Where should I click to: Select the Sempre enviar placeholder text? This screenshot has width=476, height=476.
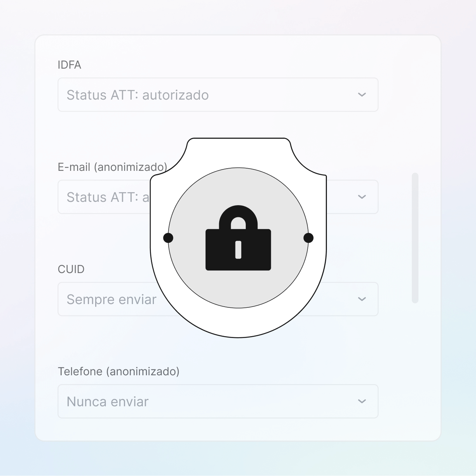[x=112, y=299]
